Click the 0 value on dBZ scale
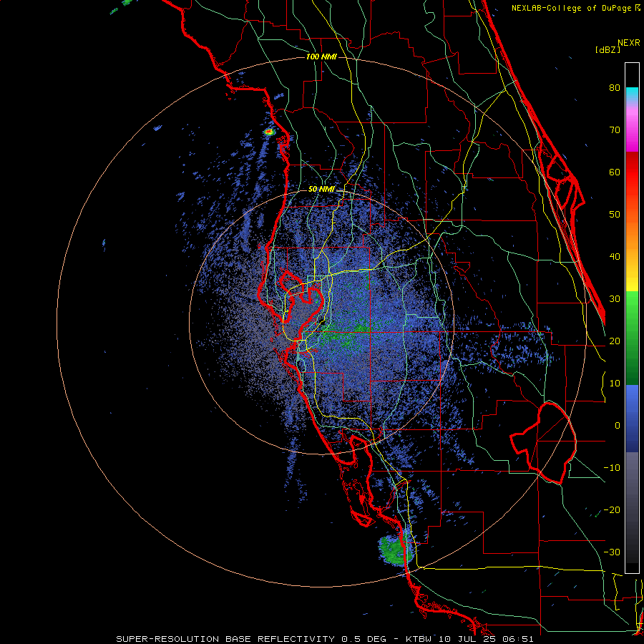644x644 pixels. (x=618, y=426)
